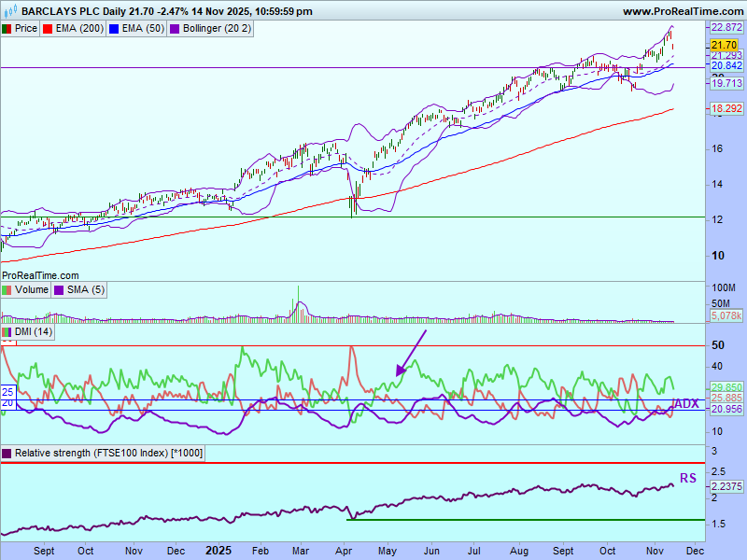Select the blue EMA (50) legend icon
Image resolution: width=747 pixels, height=560 pixels.
coord(115,29)
